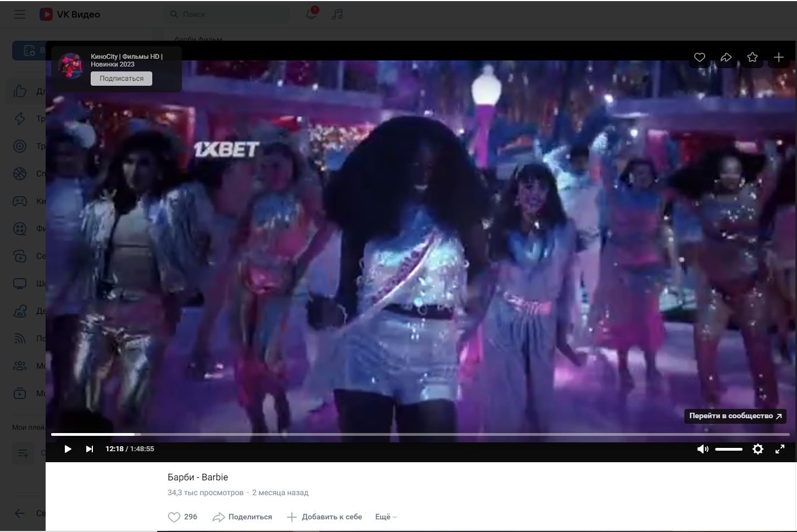Share video using arrow icon on player
This screenshot has width=797, height=532.
click(x=726, y=57)
